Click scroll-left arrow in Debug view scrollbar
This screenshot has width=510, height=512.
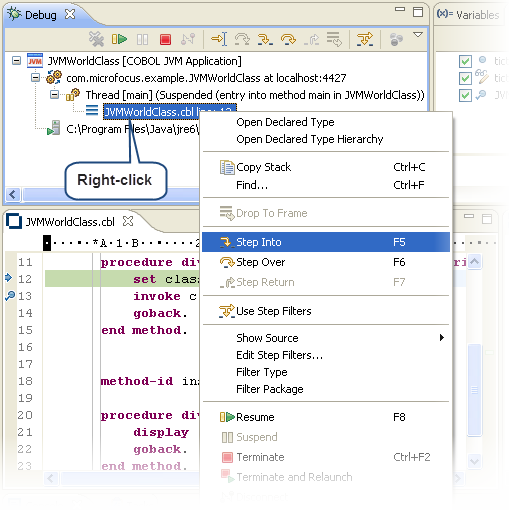[x=13, y=194]
